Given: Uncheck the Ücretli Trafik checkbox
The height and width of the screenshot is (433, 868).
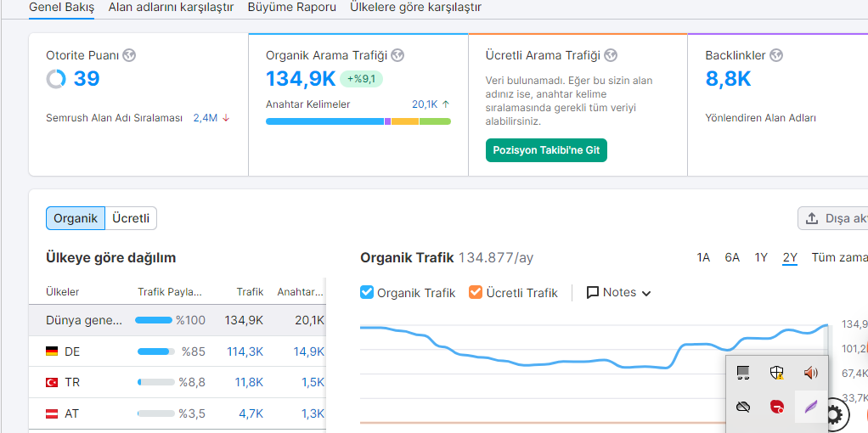Looking at the screenshot, I should (x=476, y=292).
